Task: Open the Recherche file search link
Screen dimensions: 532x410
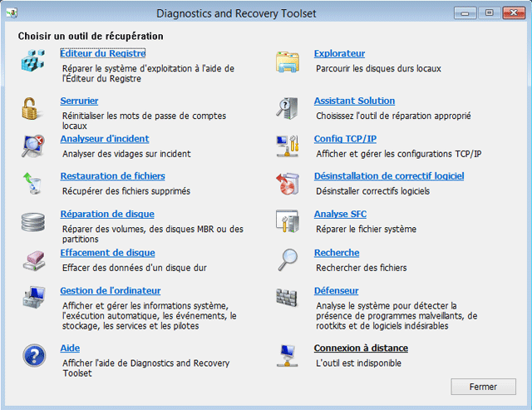Action: tap(337, 253)
